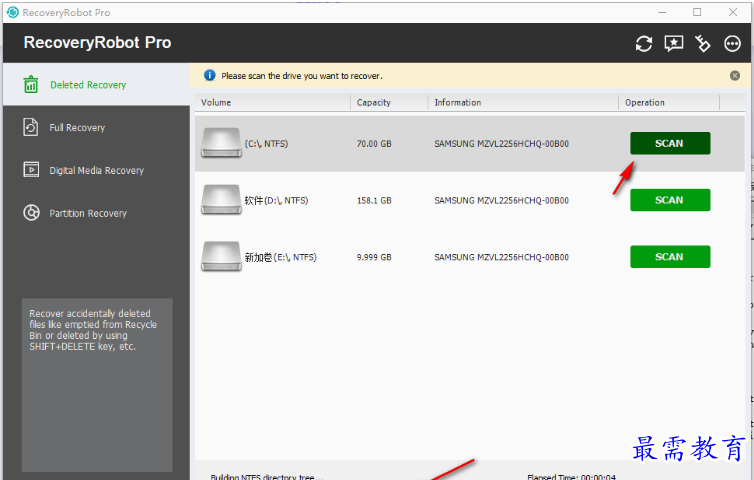Scan the D:\ NTFS drive
The width and height of the screenshot is (754, 480).
click(x=670, y=200)
